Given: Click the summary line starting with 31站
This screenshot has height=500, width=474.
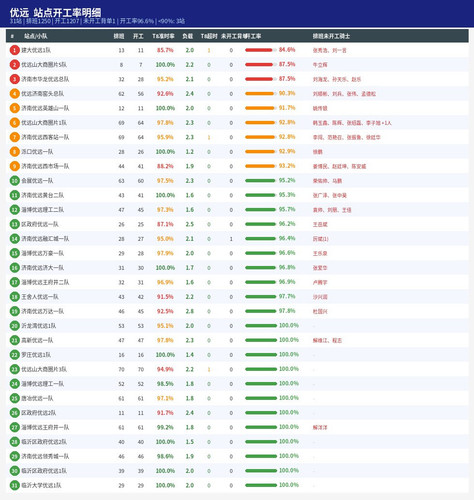Looking at the screenshot, I should 97,21.
